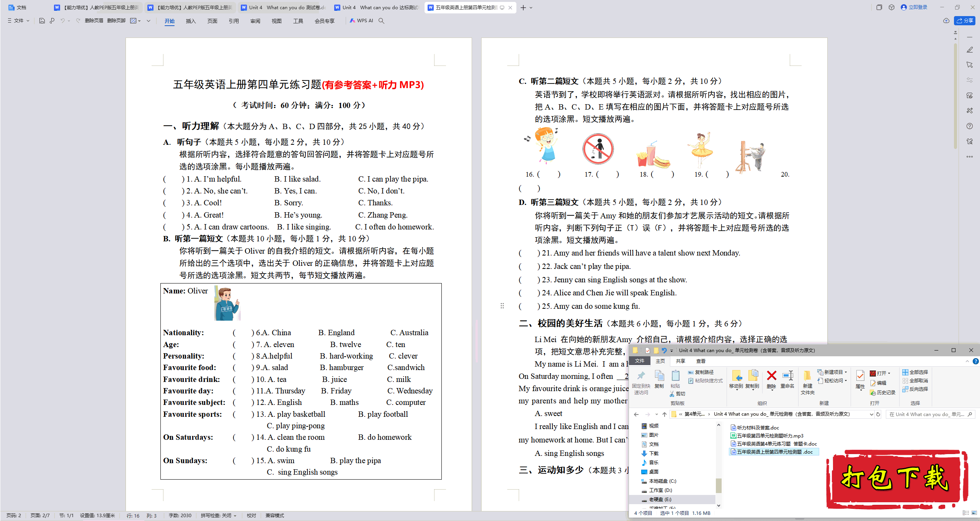Viewport: 980px width, 521px height.
Task: Expand New item dropdown in Explorer
Action: 846,372
